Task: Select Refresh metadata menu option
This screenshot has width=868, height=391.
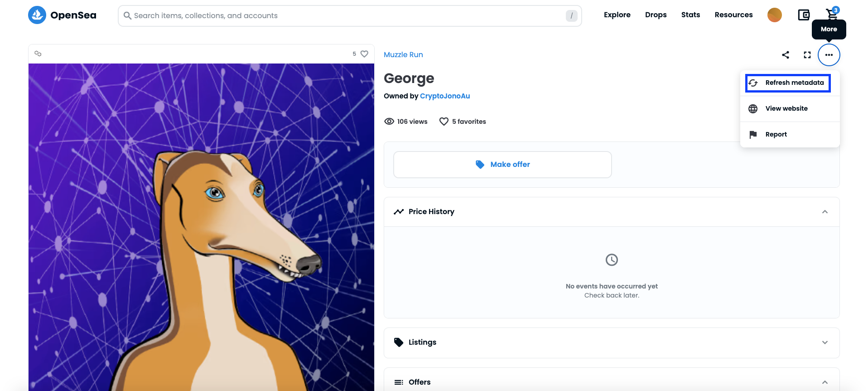Action: [x=788, y=83]
